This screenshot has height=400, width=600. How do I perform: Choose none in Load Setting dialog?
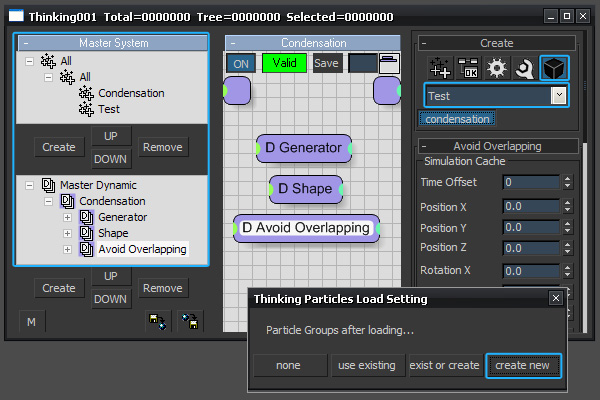tap(289, 365)
